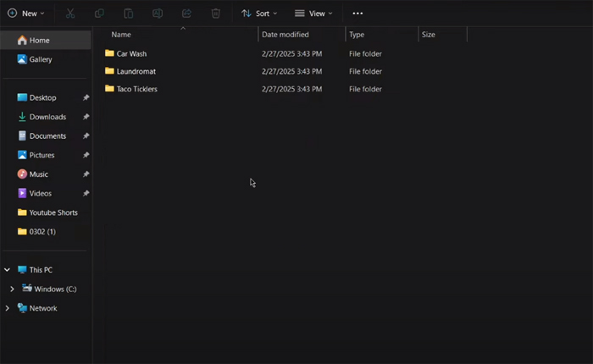Unpin Desktop using its pin icon
Image resolution: width=593 pixels, height=364 pixels.
(86, 97)
